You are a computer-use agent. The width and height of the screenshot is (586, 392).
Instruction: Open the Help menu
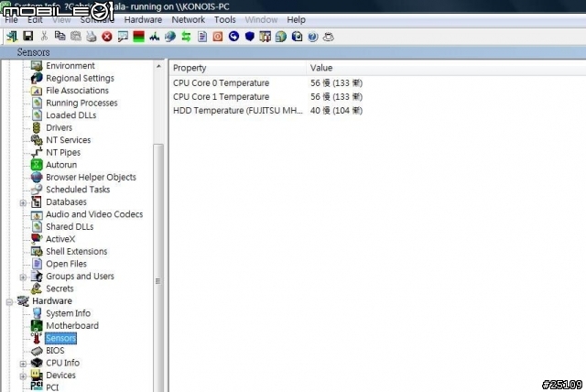point(297,20)
